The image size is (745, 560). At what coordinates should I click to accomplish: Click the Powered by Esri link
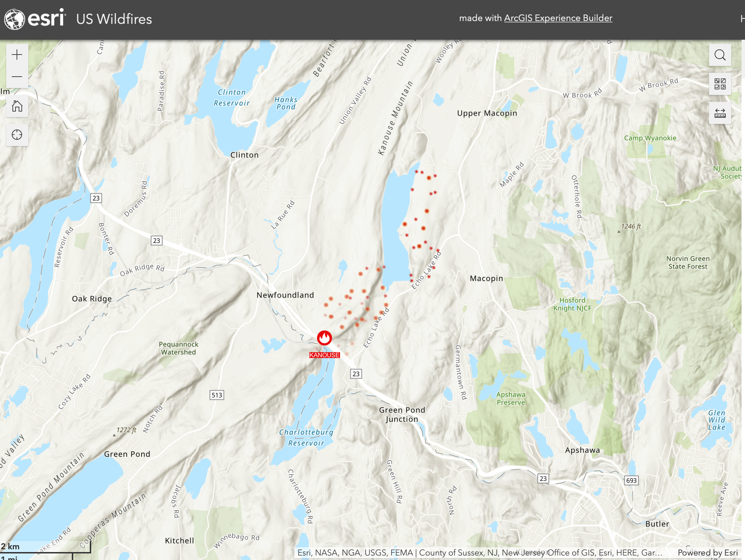708,553
